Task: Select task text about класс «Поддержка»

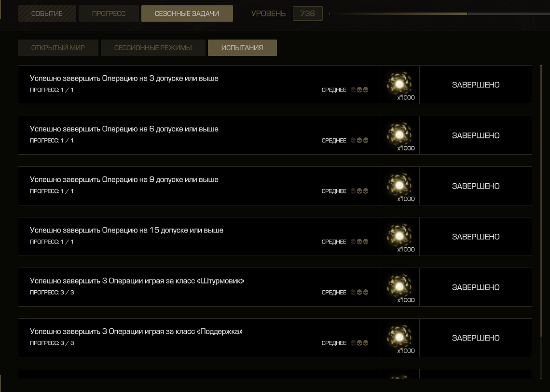Action: point(136,331)
